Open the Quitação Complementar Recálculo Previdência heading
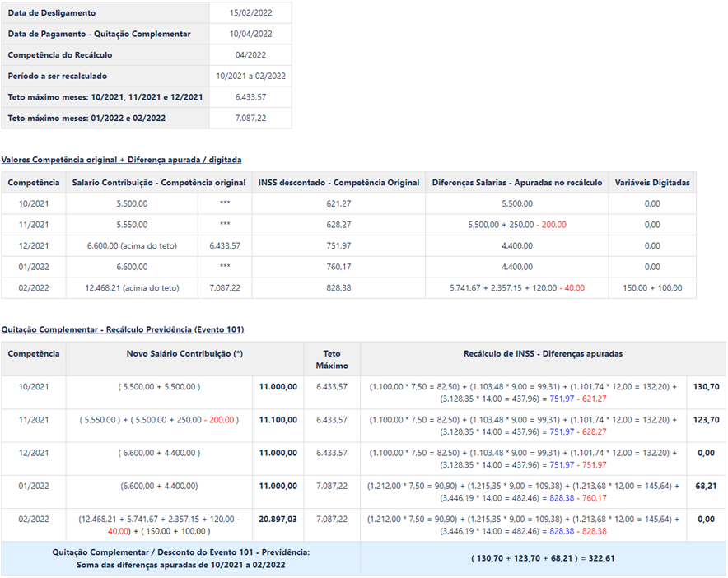Screen dimensions: 728x578 (123, 329)
